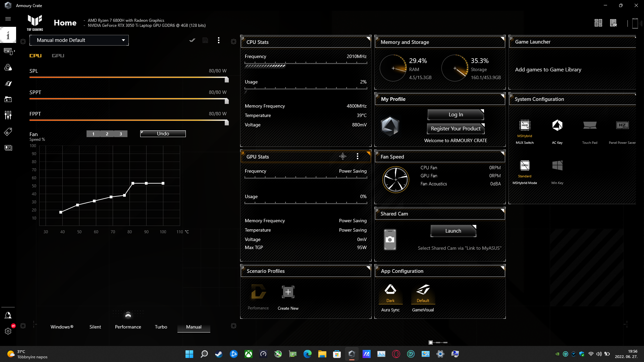
Task: Click the FPPT power slider handle
Action: tap(227, 122)
